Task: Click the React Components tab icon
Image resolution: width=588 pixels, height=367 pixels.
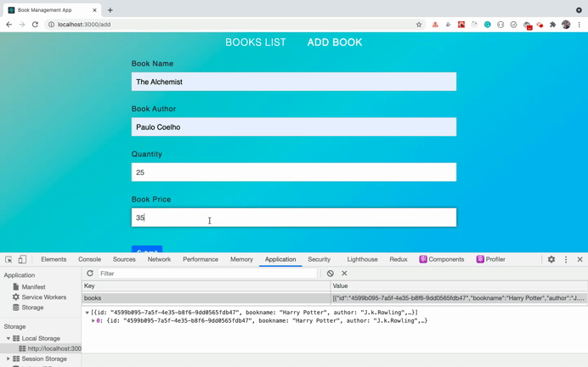Action: pyautogui.click(x=423, y=259)
